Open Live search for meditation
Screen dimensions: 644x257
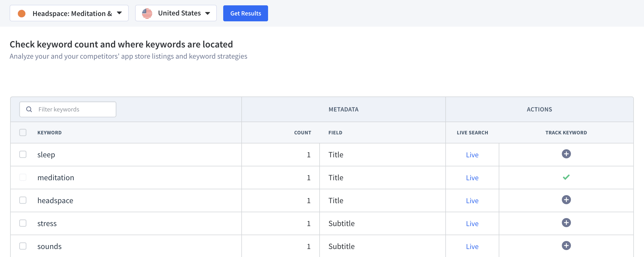point(472,178)
